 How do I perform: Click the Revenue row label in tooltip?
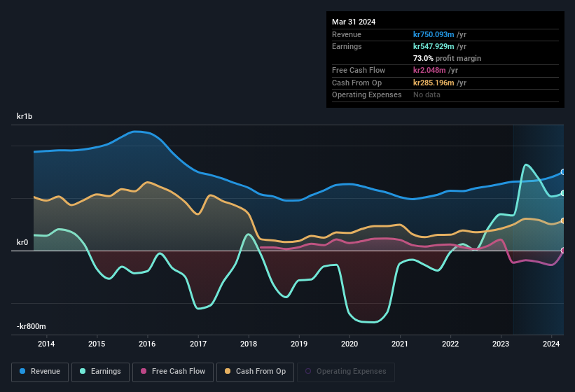point(347,34)
